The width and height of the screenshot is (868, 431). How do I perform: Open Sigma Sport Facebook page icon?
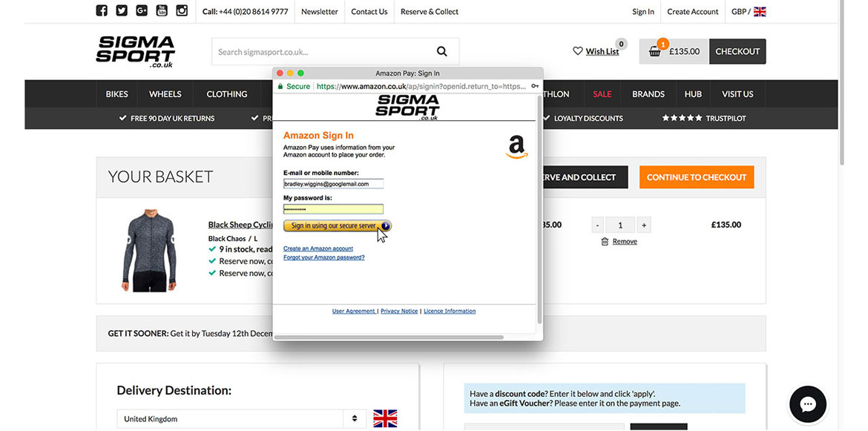click(x=102, y=10)
